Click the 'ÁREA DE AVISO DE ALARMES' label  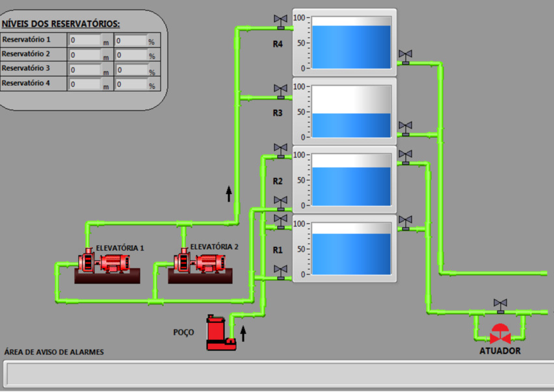click(54, 352)
